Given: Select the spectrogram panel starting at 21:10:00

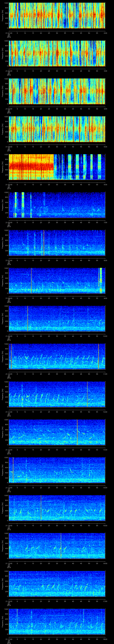Looking at the screenshot, I should (x=57, y=357).
